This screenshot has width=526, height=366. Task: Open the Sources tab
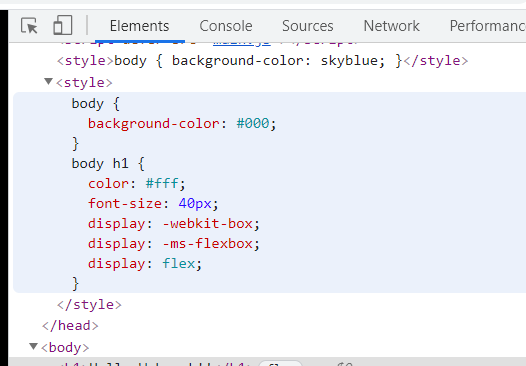[308, 26]
